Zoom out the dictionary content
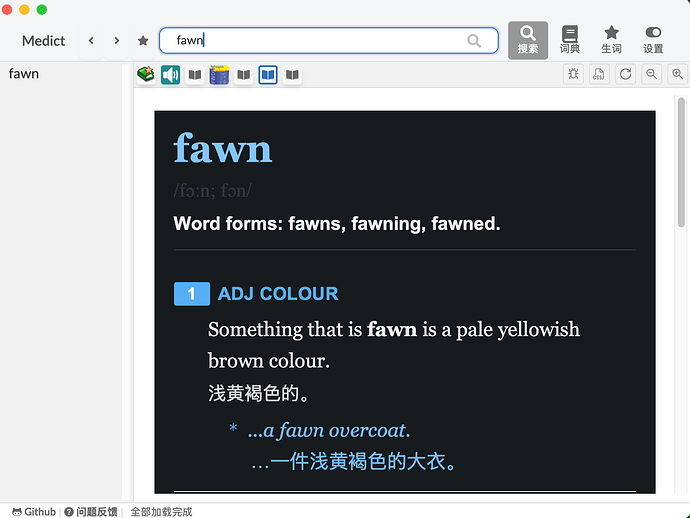690x518 pixels. coord(651,74)
